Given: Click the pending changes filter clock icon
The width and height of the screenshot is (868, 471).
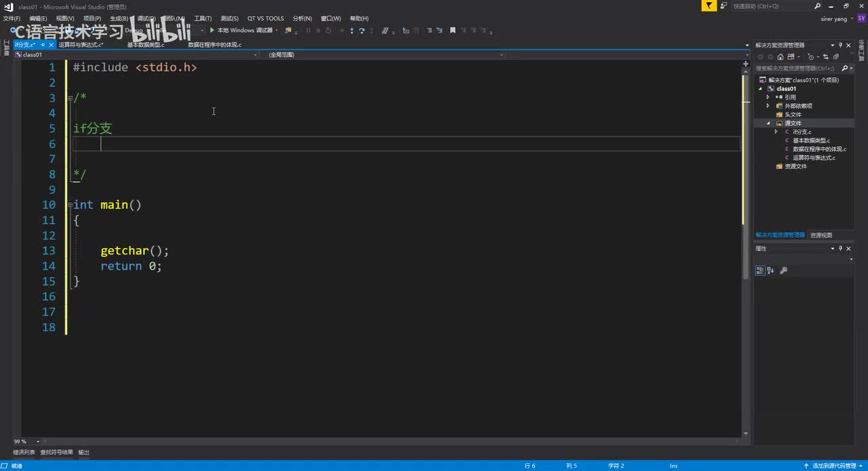Looking at the screenshot, I should pyautogui.click(x=811, y=57).
